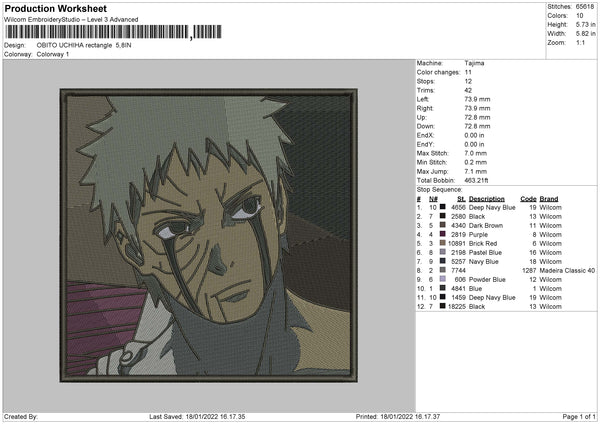The width and height of the screenshot is (600, 424).
Task: Select the 'Production Worksheet' heading text
Action: point(55,8)
